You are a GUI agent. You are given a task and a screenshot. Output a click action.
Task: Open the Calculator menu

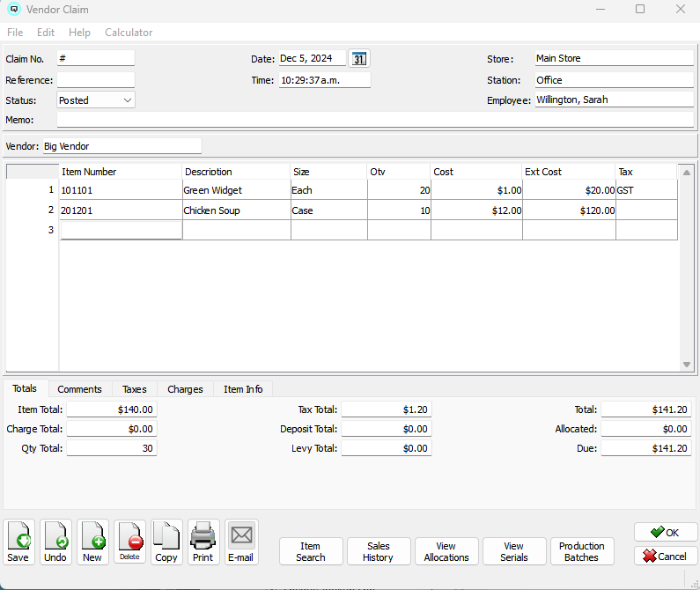point(129,33)
